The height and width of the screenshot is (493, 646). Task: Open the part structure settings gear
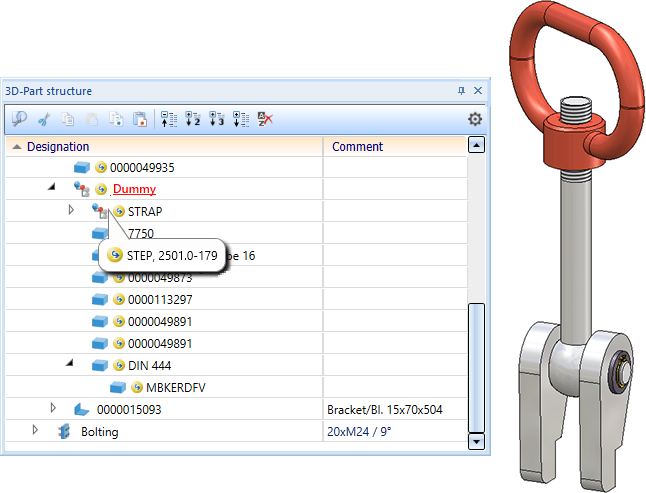coord(475,119)
